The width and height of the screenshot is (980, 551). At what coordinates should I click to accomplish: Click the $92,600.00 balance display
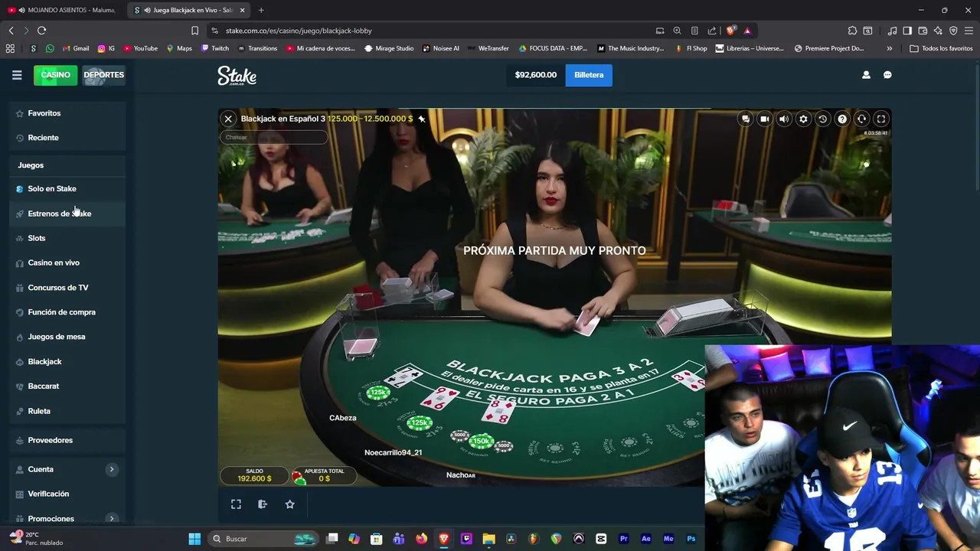(x=535, y=75)
